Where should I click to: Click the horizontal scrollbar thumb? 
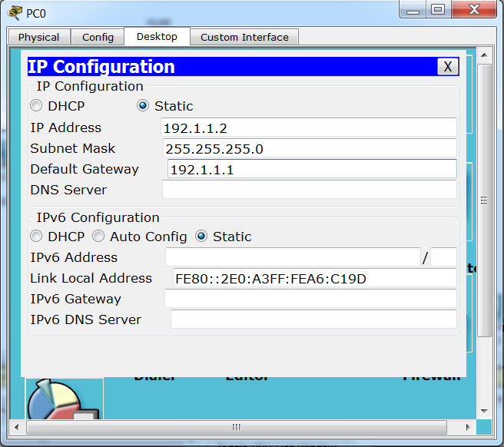[x=237, y=427]
